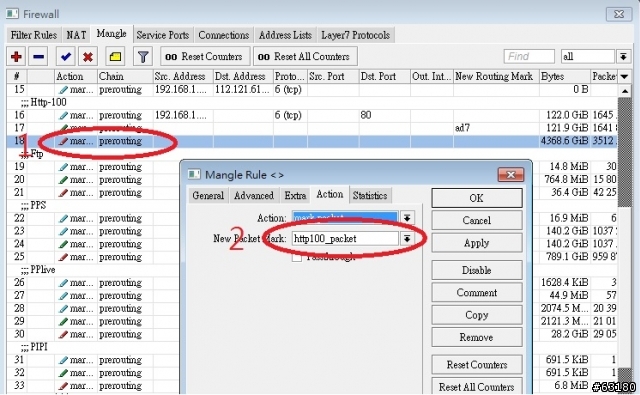Click the Copy button in dialog

pos(477,315)
